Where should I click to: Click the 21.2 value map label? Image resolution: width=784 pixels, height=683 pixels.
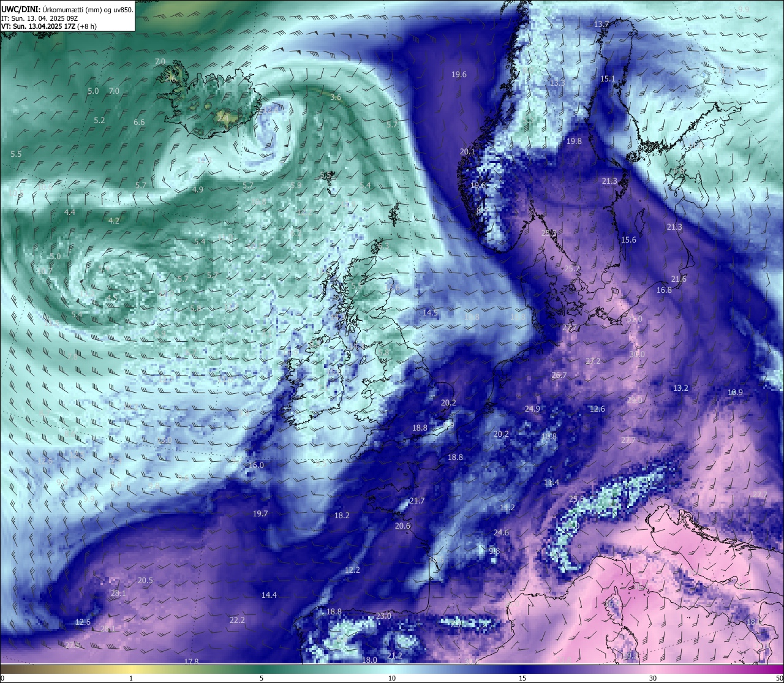395,656
